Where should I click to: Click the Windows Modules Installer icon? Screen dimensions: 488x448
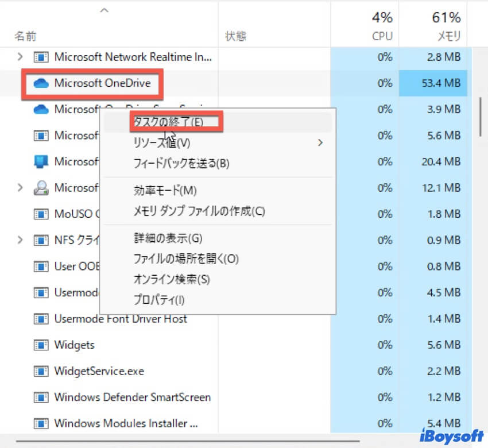click(41, 424)
